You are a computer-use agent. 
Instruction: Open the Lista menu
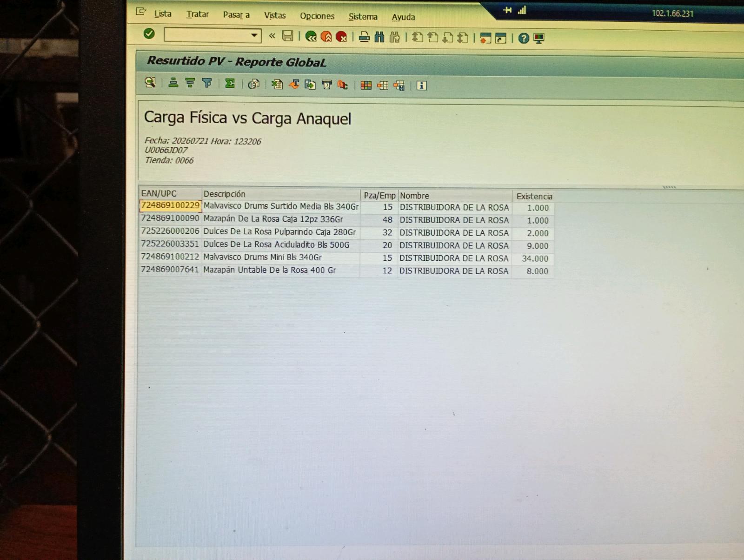(x=163, y=13)
